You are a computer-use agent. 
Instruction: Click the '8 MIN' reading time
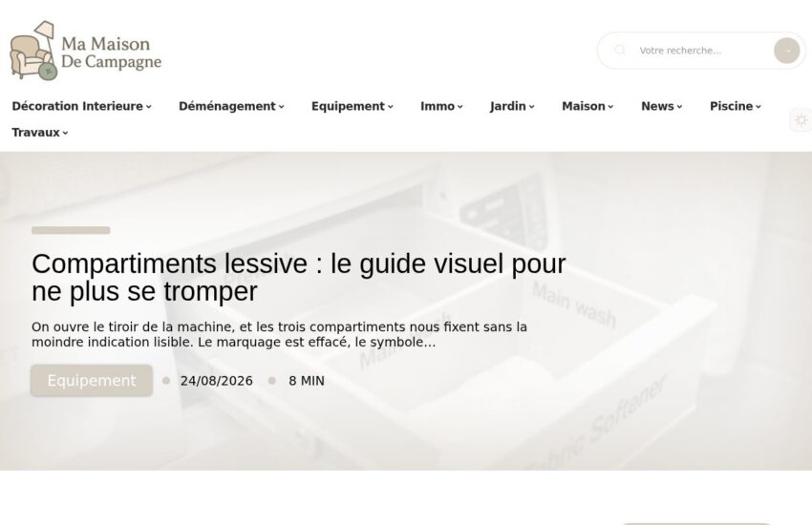[x=307, y=381]
